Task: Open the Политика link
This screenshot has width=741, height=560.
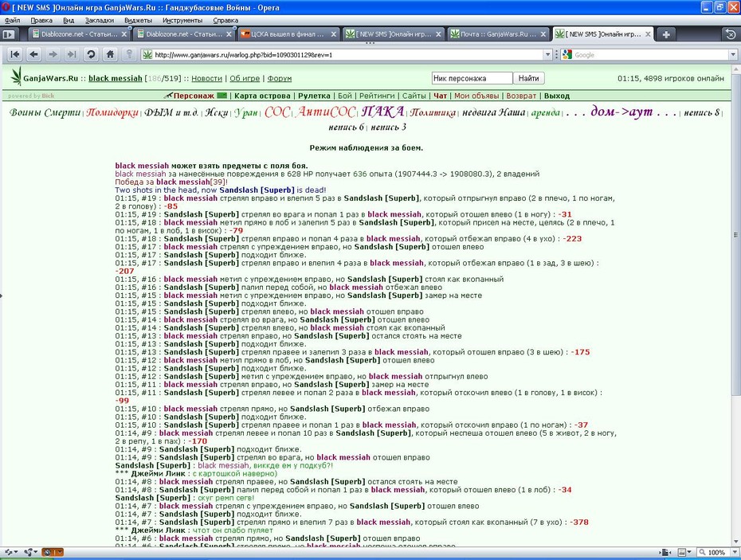Action: [433, 112]
